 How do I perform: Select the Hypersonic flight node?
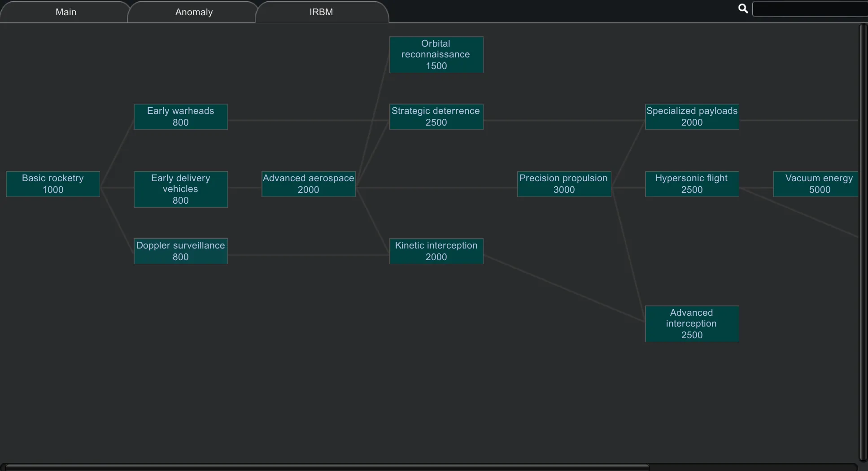coord(692,184)
